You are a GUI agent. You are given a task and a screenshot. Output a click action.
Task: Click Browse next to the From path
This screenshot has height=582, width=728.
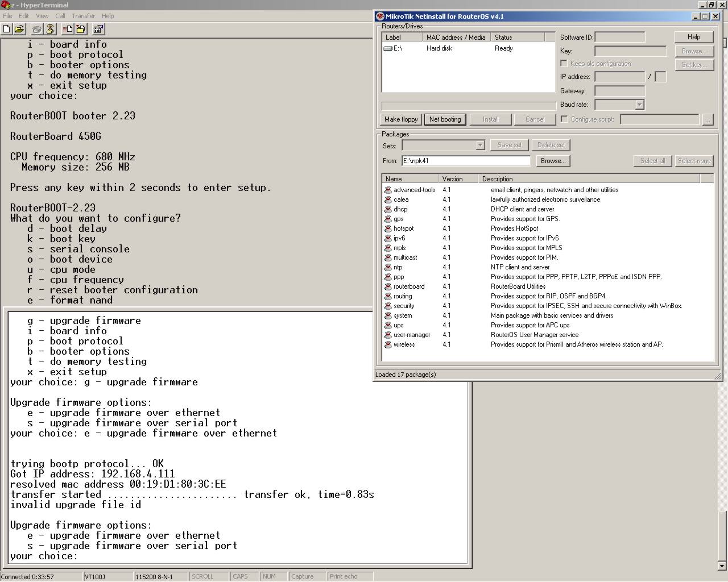tap(552, 161)
